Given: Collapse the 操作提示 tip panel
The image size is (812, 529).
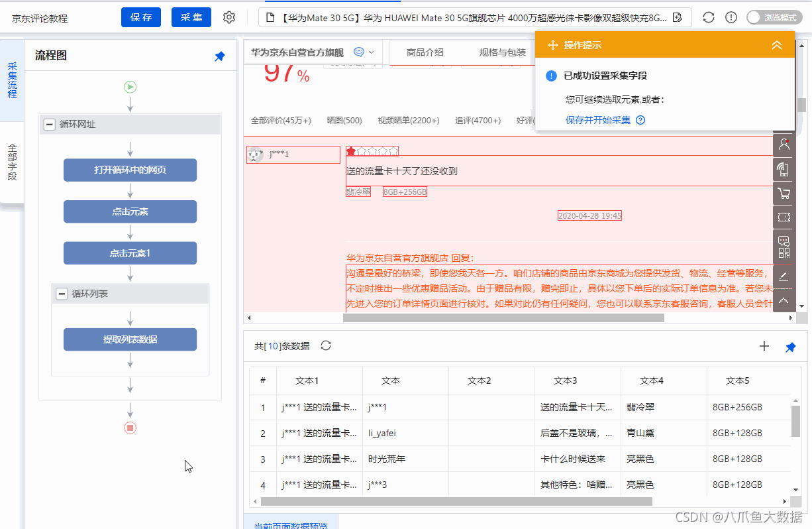Looking at the screenshot, I should tap(777, 45).
